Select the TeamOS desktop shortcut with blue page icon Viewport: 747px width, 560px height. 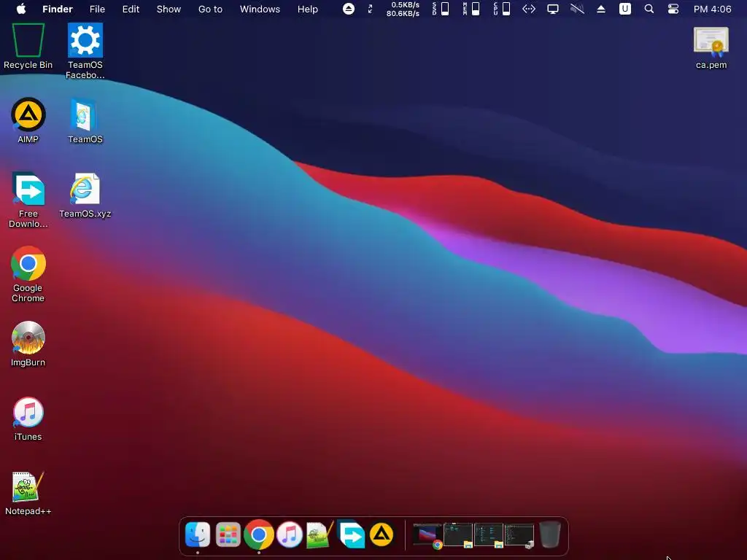[85, 120]
